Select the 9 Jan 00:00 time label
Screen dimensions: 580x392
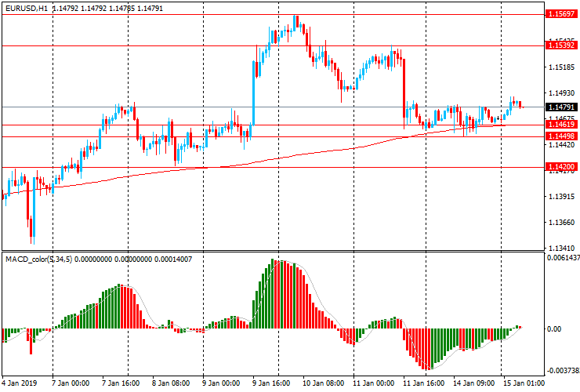coord(220,384)
